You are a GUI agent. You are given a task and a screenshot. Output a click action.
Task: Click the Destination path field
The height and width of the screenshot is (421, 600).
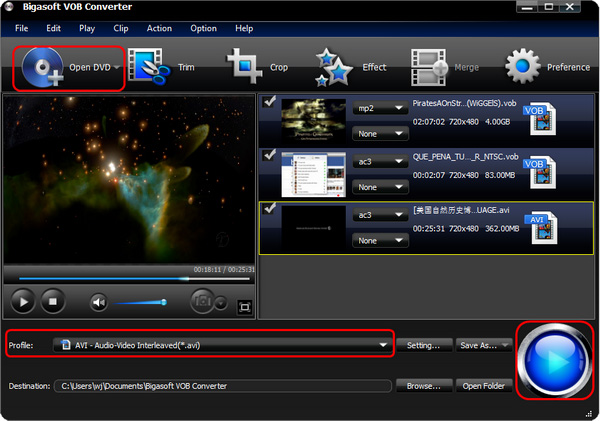(223, 386)
